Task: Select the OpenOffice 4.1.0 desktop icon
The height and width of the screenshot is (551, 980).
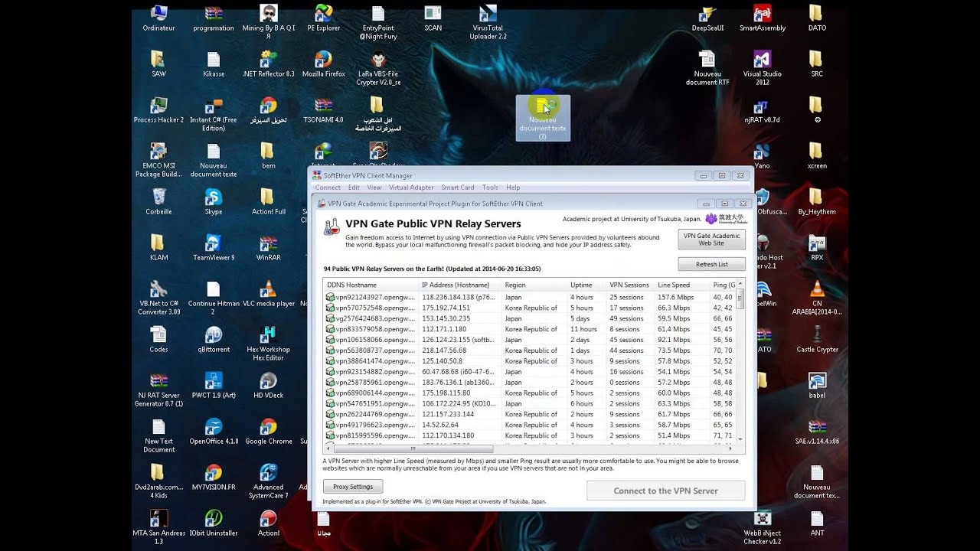Action: coord(214,432)
